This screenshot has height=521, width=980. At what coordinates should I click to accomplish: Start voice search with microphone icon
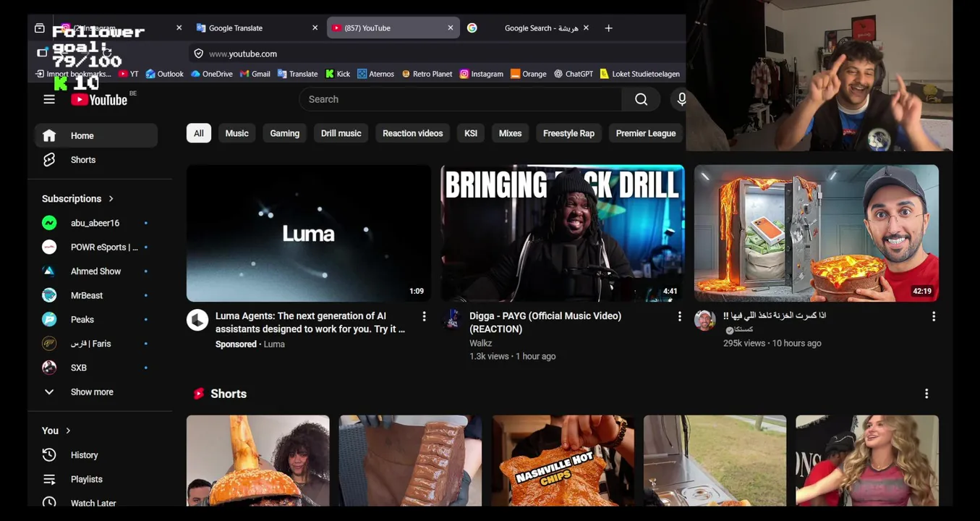pyautogui.click(x=681, y=100)
